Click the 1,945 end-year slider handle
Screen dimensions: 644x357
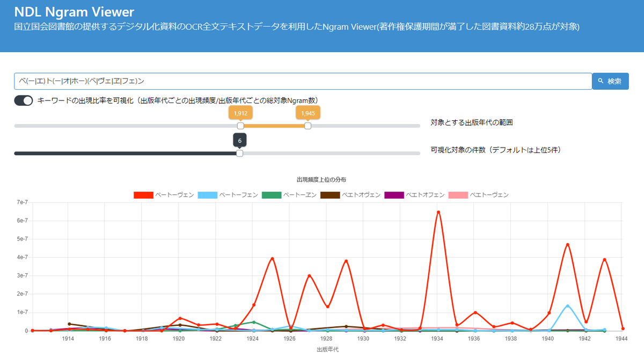tap(308, 126)
